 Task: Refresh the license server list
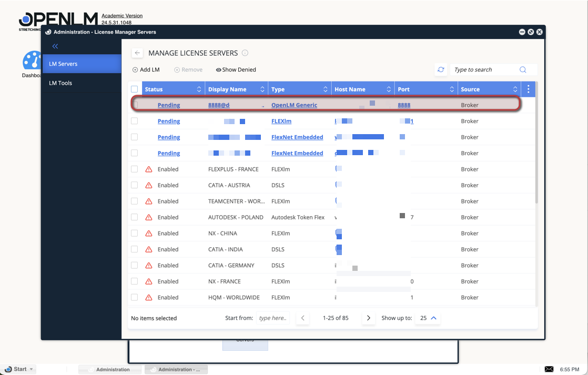click(x=441, y=69)
